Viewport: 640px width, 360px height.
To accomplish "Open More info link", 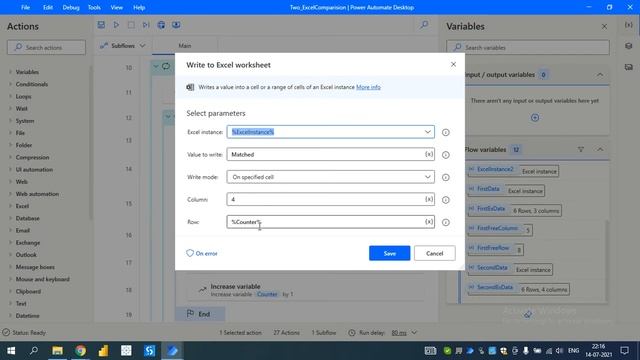I will click(x=368, y=87).
